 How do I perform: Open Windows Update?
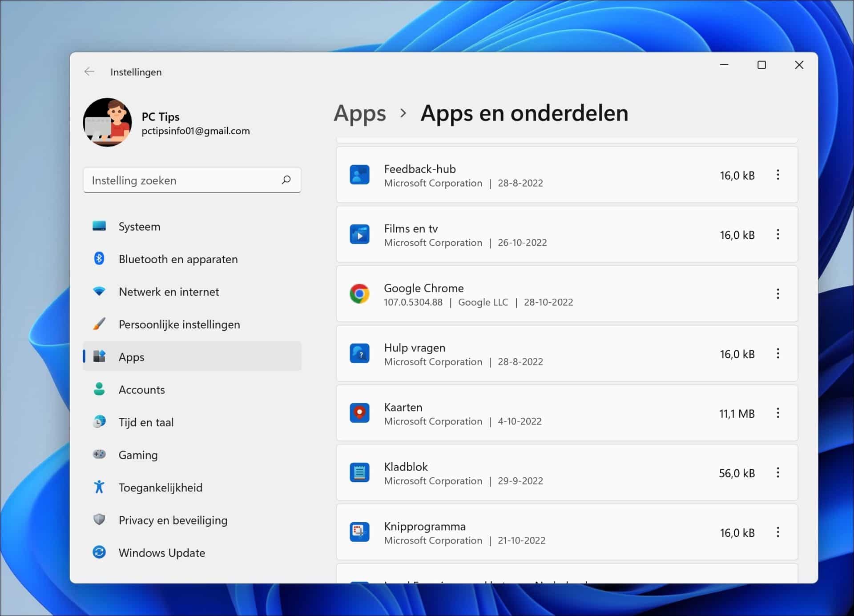161,552
